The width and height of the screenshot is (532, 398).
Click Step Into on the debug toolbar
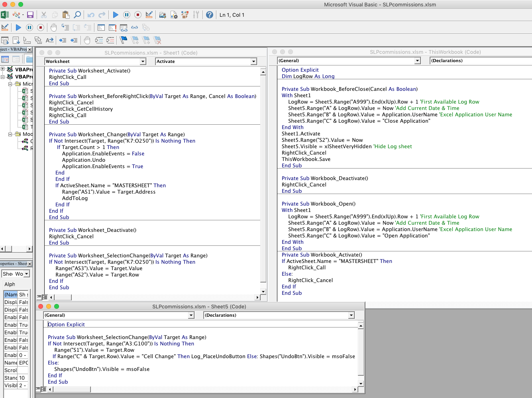click(x=65, y=27)
